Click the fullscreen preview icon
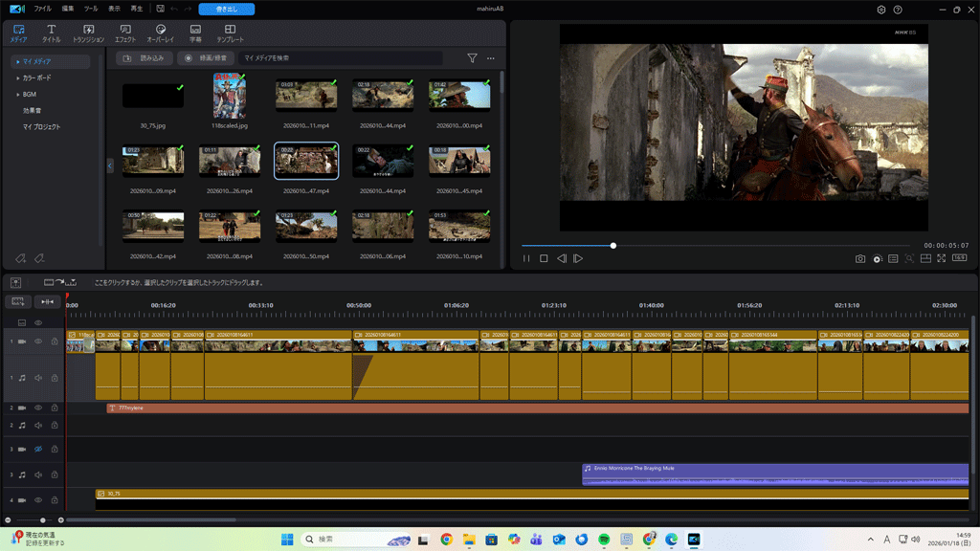 (942, 258)
